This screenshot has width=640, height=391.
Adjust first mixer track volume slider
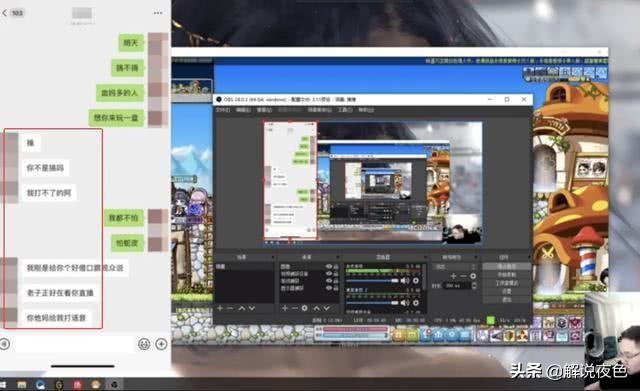(x=372, y=281)
